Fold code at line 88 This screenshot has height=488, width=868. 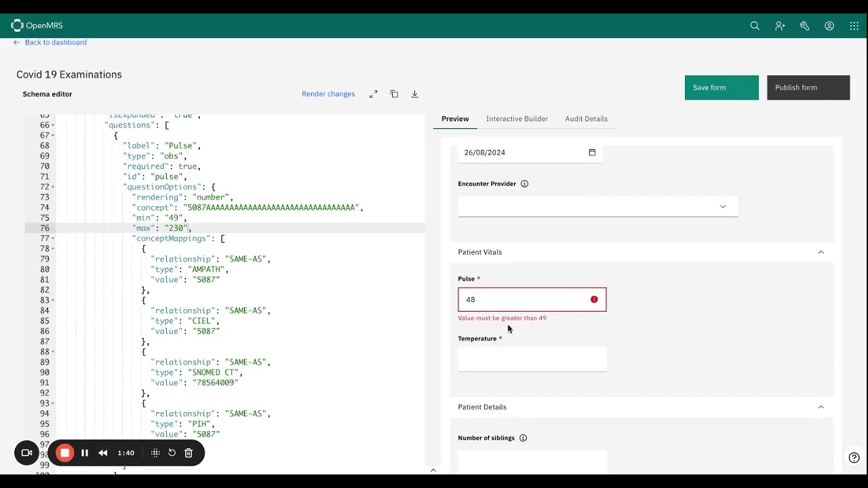pyautogui.click(x=53, y=352)
